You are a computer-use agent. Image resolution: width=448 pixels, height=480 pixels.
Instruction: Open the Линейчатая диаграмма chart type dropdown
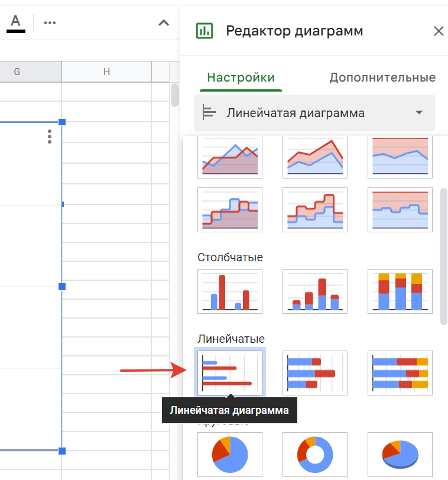[314, 113]
